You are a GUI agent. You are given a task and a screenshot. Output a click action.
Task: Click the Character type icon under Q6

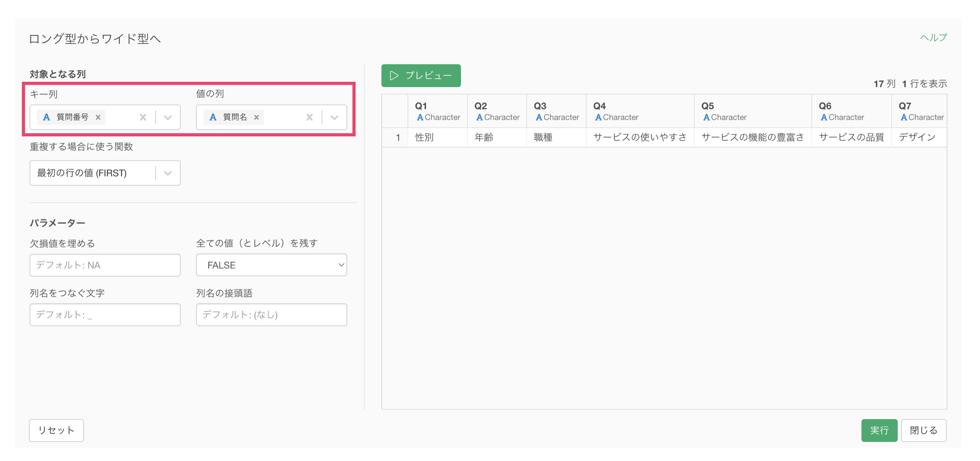point(824,117)
